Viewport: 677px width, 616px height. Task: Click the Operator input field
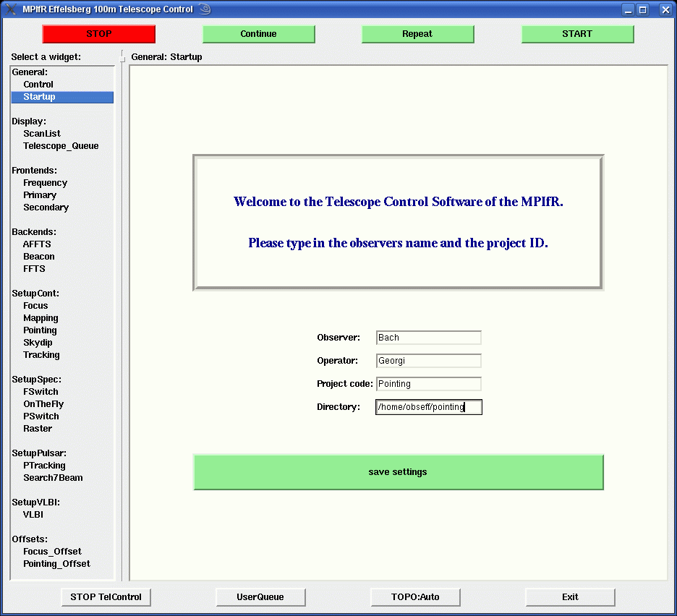tap(429, 361)
